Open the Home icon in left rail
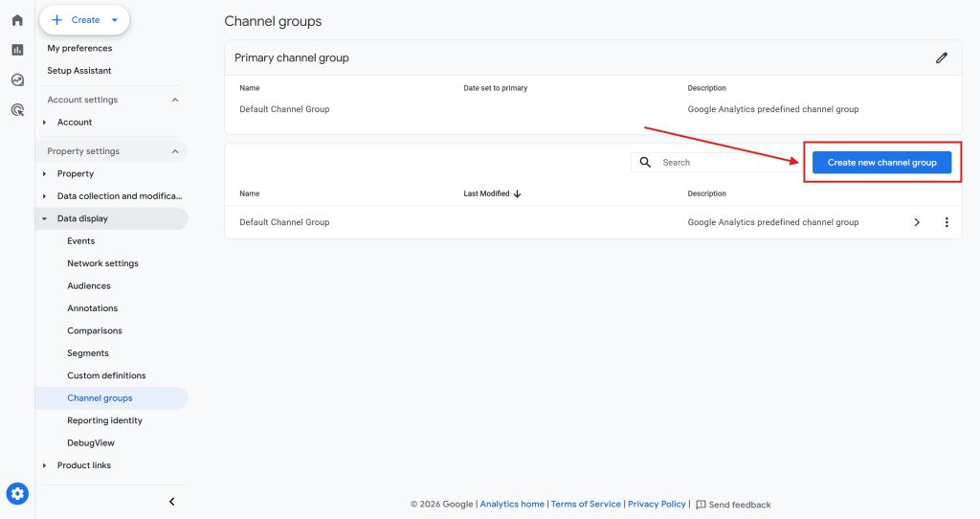The height and width of the screenshot is (519, 980). coord(17,20)
